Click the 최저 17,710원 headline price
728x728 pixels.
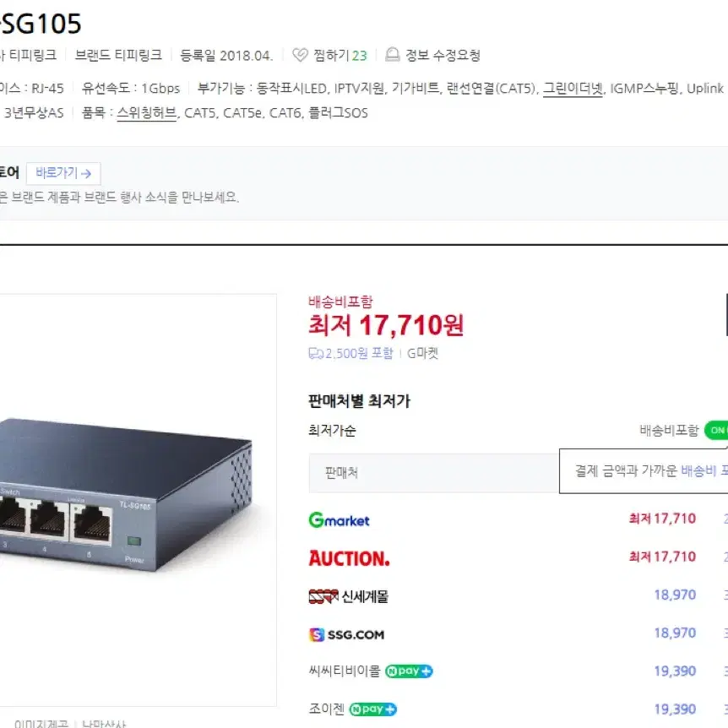pos(386,325)
